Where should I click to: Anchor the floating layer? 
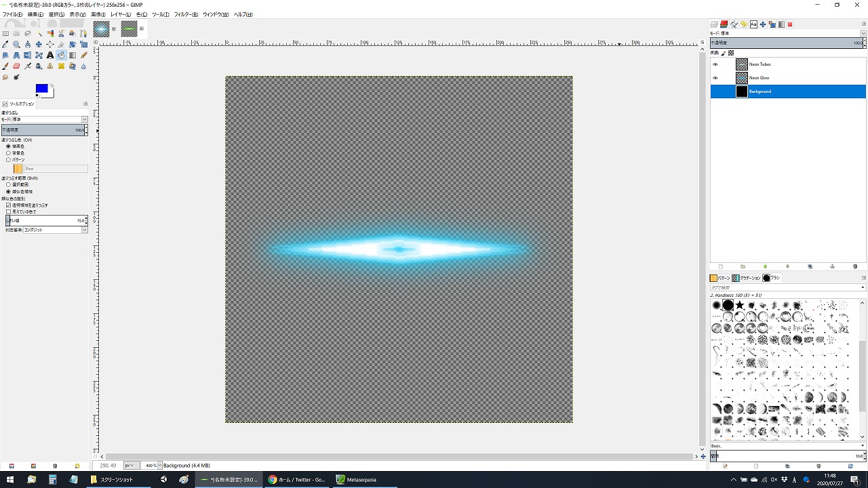832,266
